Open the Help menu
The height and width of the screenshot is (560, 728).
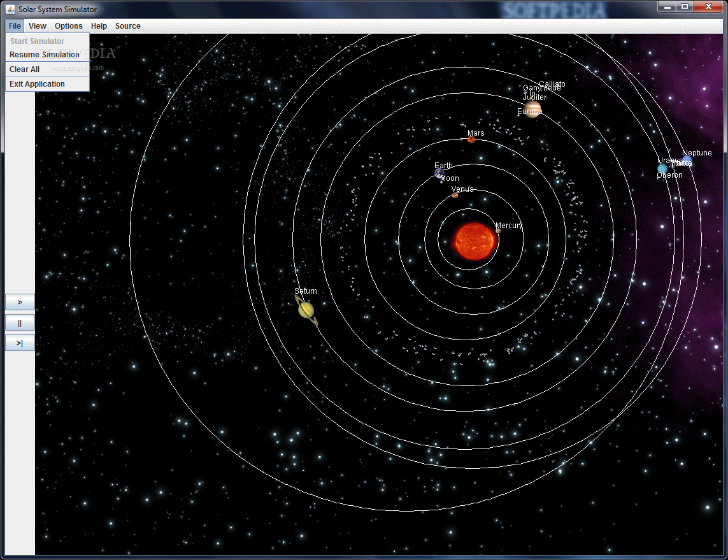click(99, 25)
